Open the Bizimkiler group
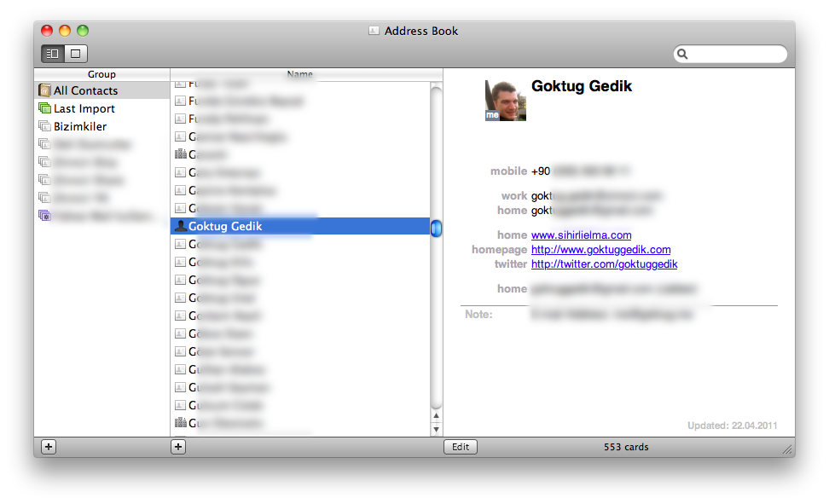The image size is (829, 504). click(x=80, y=126)
